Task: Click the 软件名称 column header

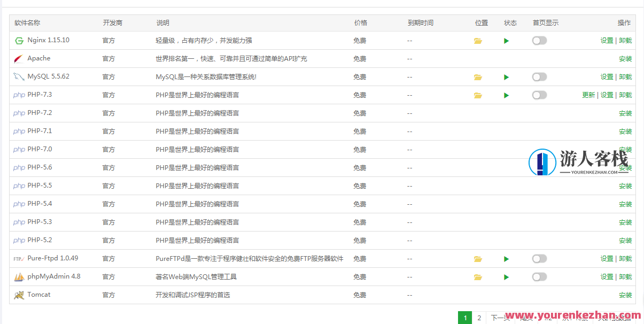Action: (x=27, y=23)
